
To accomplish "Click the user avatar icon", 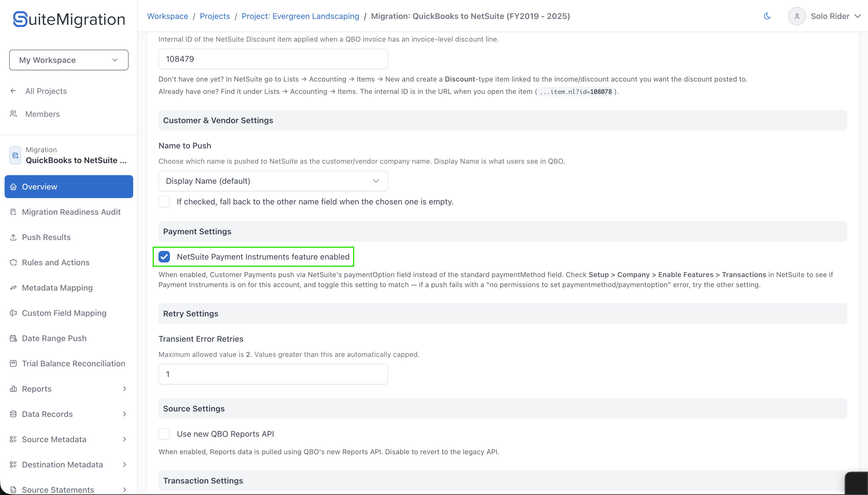I will pyautogui.click(x=797, y=16).
